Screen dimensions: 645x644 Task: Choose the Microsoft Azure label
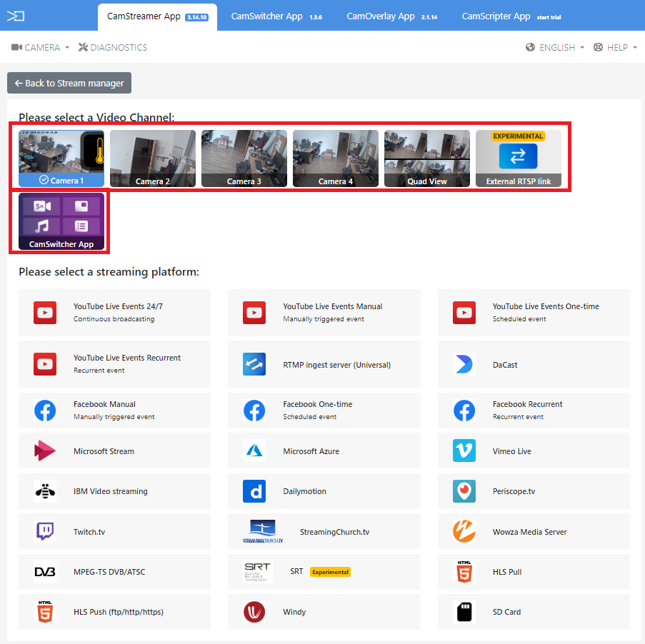click(311, 451)
